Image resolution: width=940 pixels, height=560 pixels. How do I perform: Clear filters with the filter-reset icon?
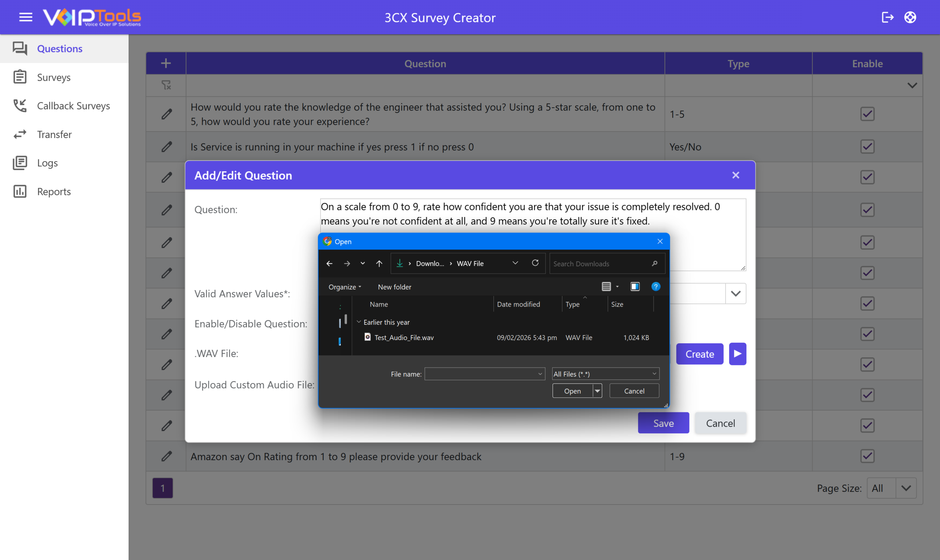166,85
